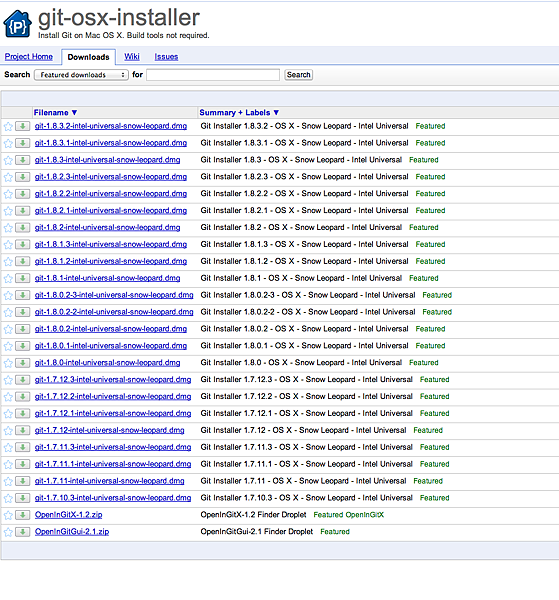559x600 pixels.
Task: Open the OpenInGitGui-2.1.zip link
Action: click(72, 532)
